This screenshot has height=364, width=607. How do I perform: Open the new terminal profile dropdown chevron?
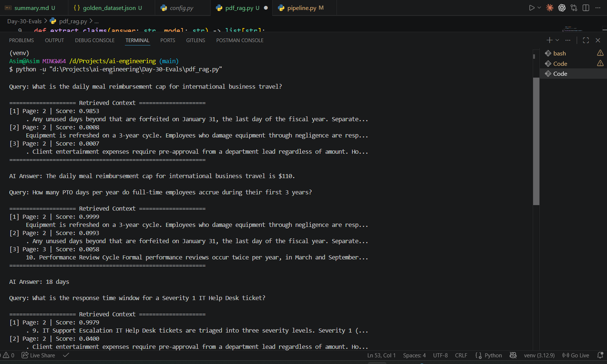[557, 41]
